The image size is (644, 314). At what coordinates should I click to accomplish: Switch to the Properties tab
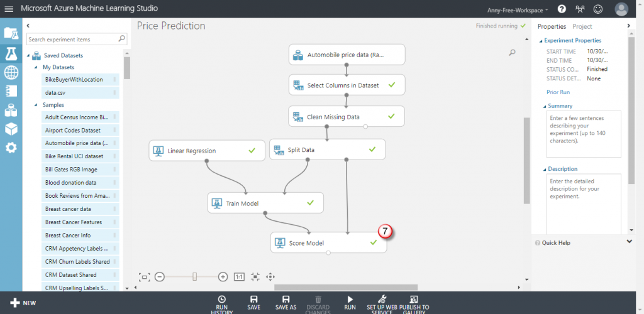[x=552, y=26]
